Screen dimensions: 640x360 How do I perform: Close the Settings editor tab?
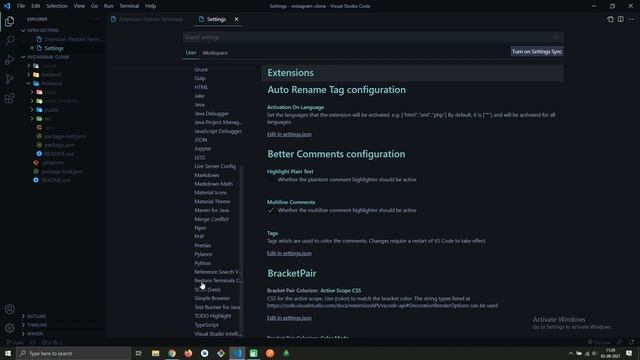236,19
